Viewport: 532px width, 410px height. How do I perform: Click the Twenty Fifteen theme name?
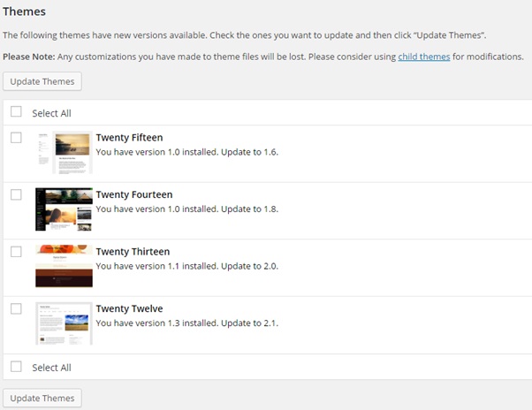pos(129,138)
